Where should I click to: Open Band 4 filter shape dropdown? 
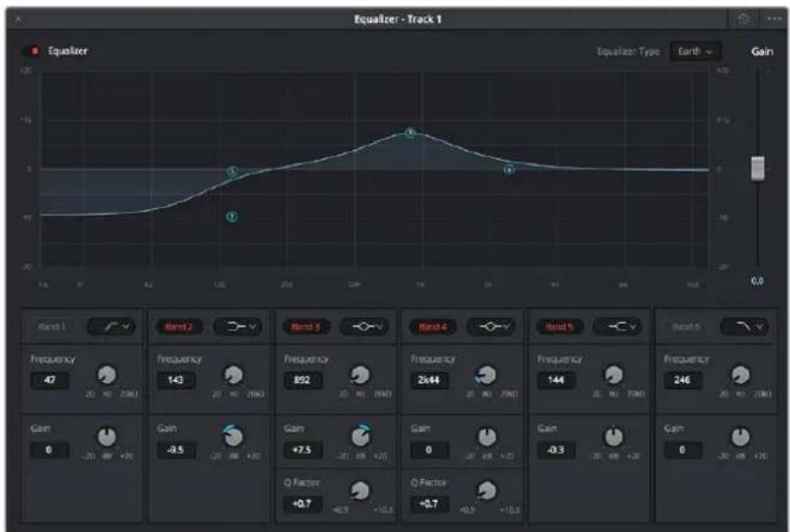coord(492,326)
